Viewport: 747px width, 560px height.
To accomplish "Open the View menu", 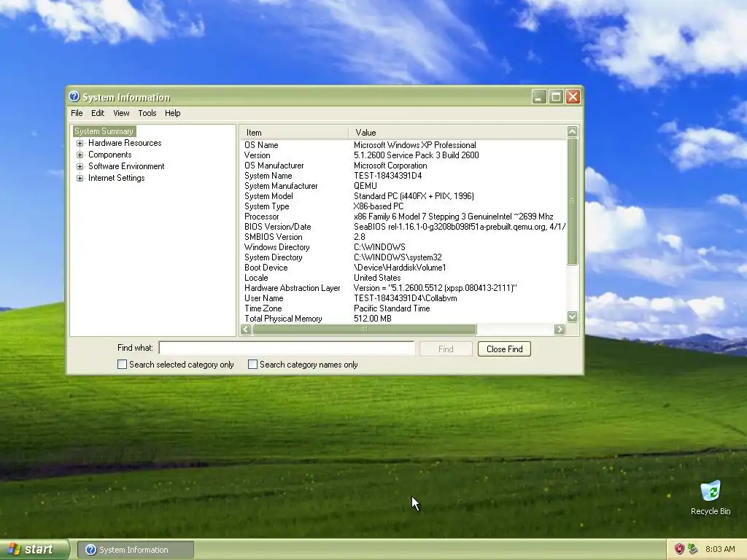I will pyautogui.click(x=121, y=113).
